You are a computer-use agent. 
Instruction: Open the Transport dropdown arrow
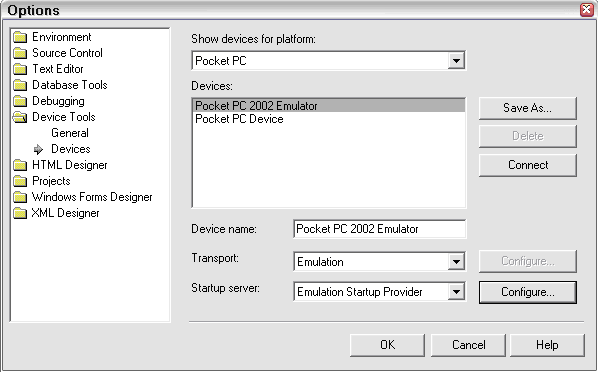(x=456, y=262)
